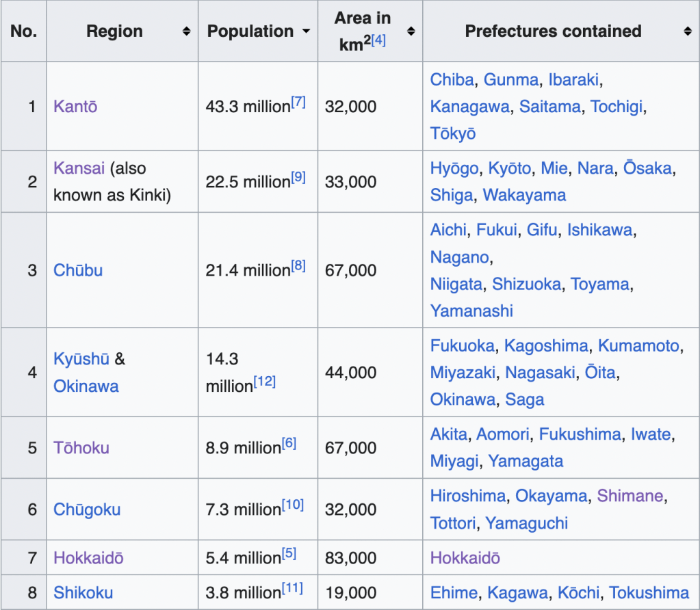Open the Kantō region link
700x610 pixels.
coord(75,107)
